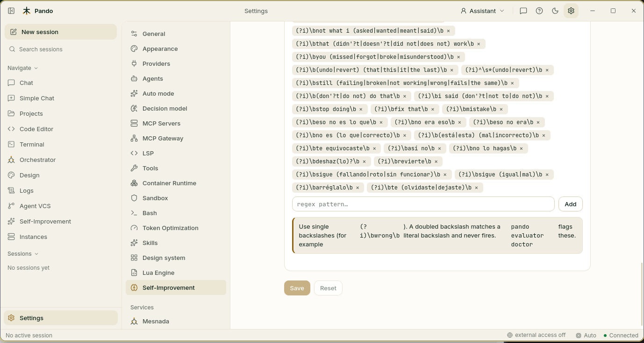This screenshot has width=644, height=343.
Task: Select Providers settings category
Action: pyautogui.click(x=176, y=63)
